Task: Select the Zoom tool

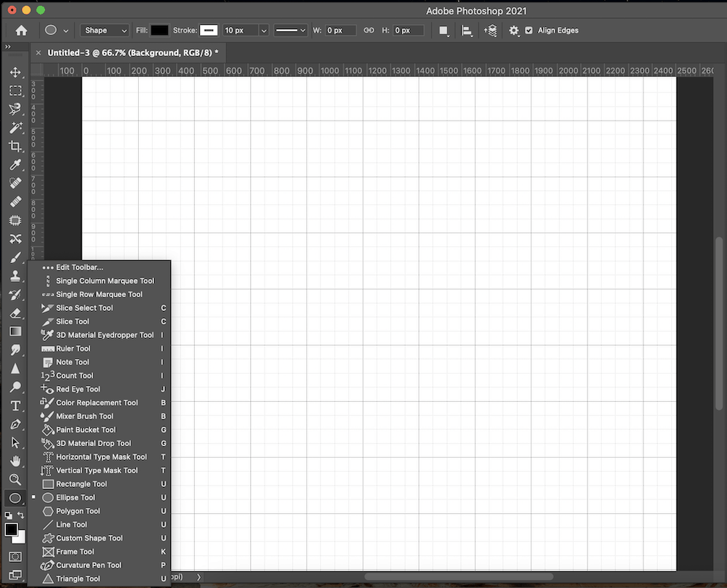Action: [x=15, y=480]
